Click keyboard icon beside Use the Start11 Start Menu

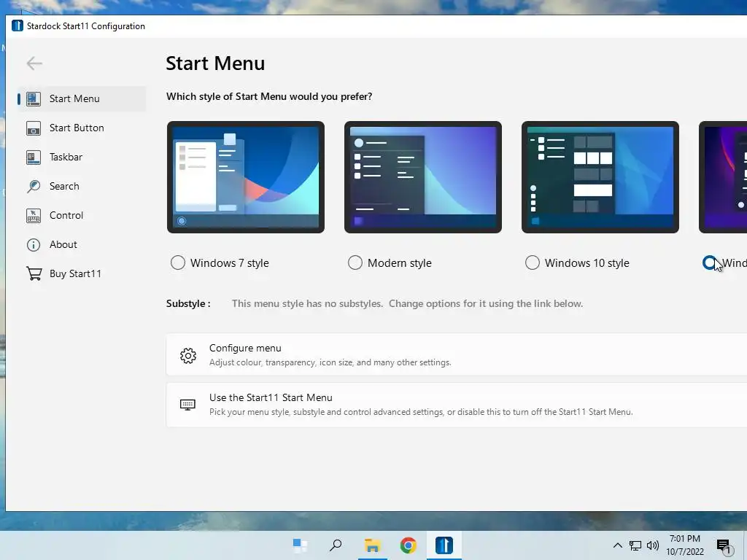pyautogui.click(x=187, y=405)
